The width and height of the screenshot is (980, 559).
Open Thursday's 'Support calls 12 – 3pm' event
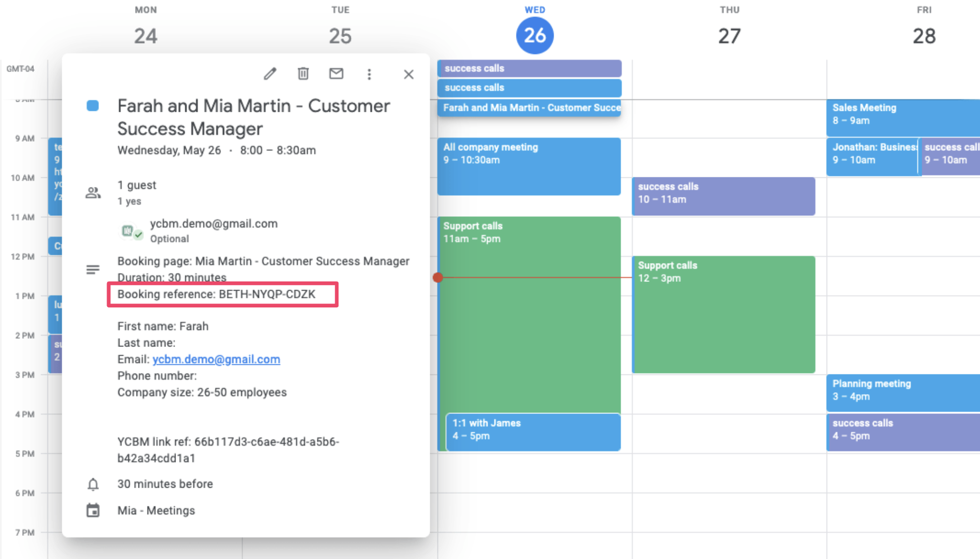pyautogui.click(x=723, y=313)
